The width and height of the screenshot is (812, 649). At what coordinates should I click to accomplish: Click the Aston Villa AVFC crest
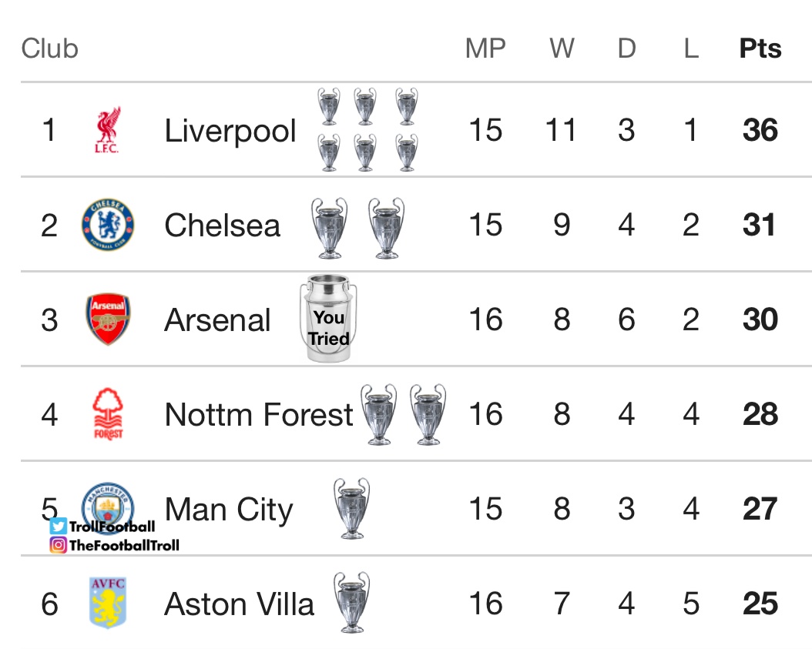pyautogui.click(x=107, y=603)
